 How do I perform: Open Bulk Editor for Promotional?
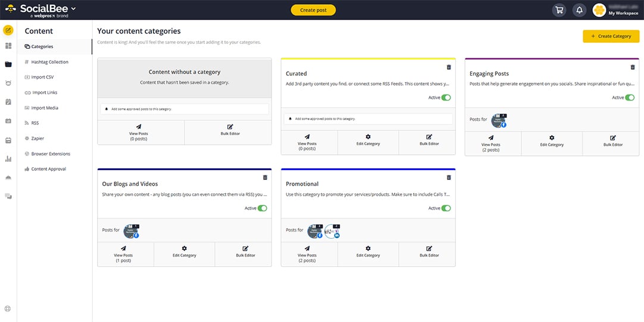pos(427,254)
